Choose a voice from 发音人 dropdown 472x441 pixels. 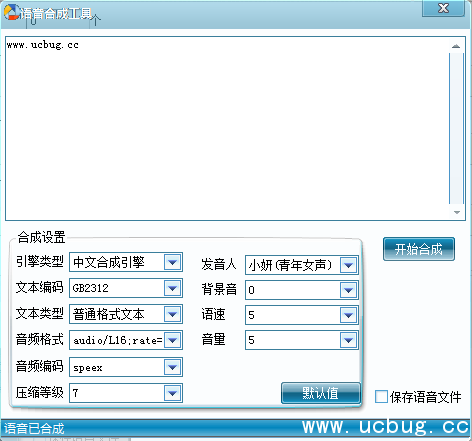click(x=302, y=265)
